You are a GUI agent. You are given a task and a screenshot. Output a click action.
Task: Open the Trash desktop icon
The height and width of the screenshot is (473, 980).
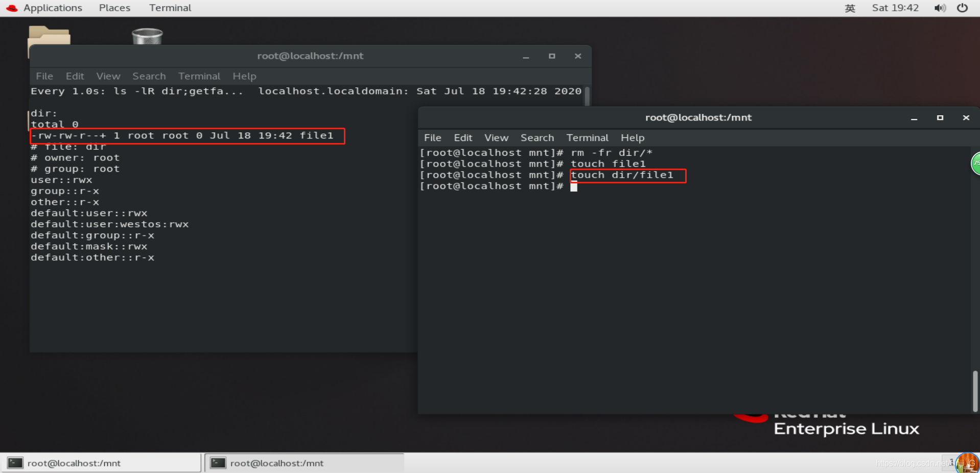click(147, 36)
